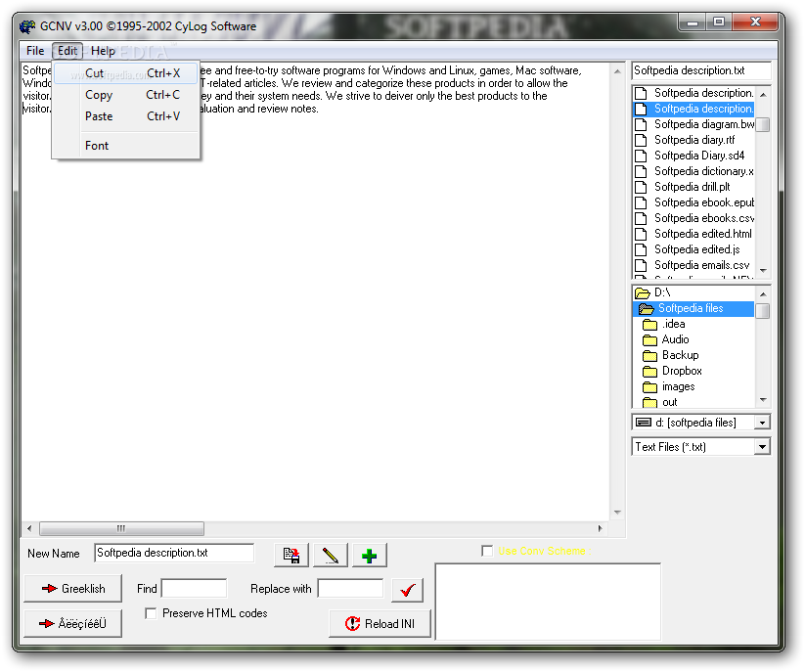
Task: Click file icon beside Softpedia drill.plt
Action: [x=641, y=187]
